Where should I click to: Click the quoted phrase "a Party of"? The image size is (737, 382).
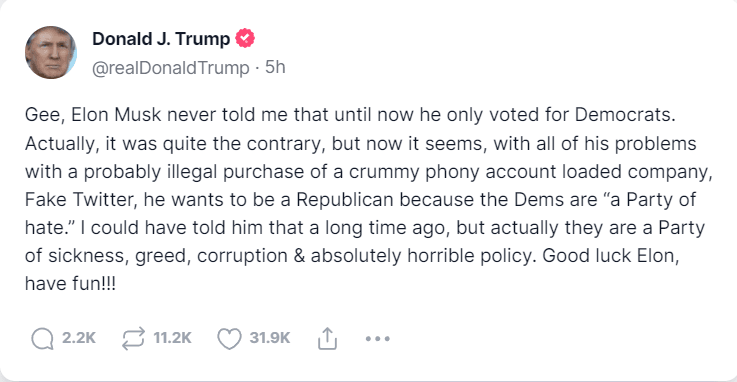(x=649, y=199)
